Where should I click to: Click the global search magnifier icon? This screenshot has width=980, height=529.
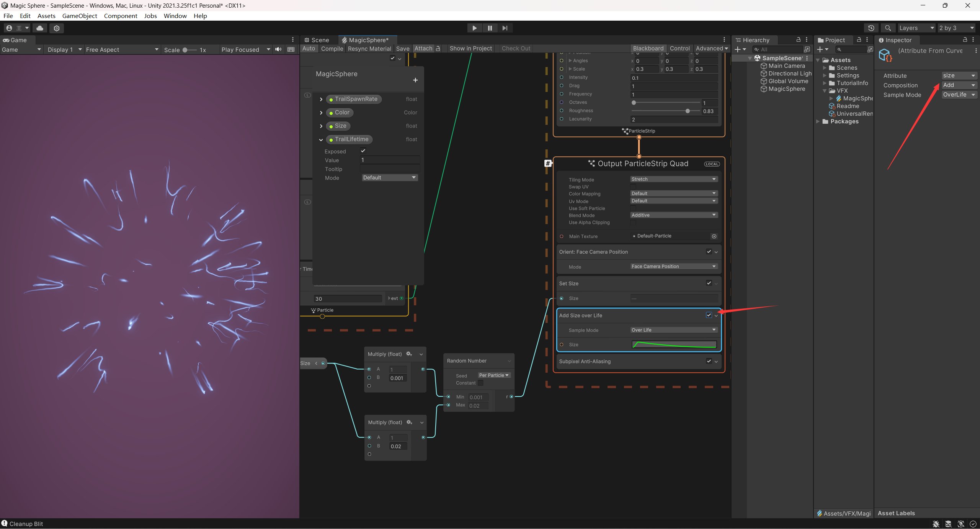(x=888, y=28)
